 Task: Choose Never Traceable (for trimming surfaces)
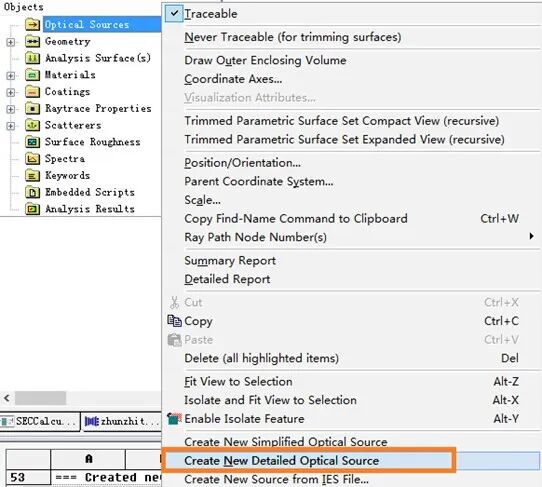click(x=293, y=37)
